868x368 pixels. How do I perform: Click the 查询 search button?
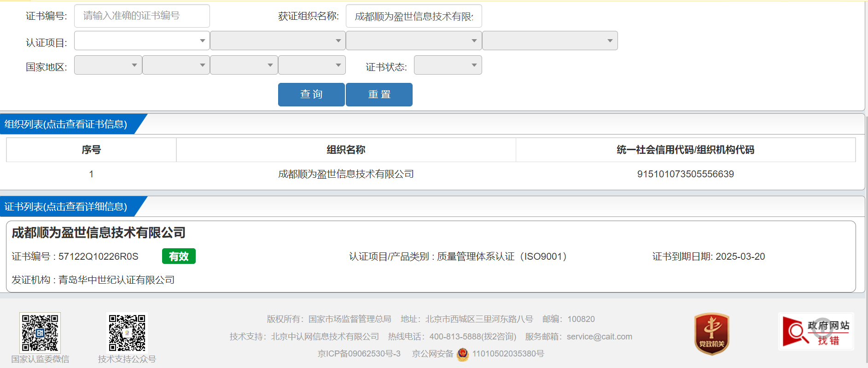(x=311, y=94)
